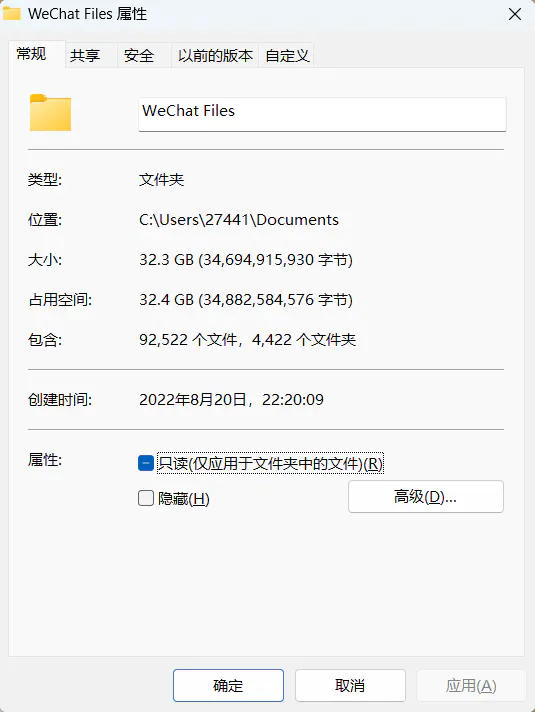Open the 高级(D)... advanced attributes

tap(426, 496)
